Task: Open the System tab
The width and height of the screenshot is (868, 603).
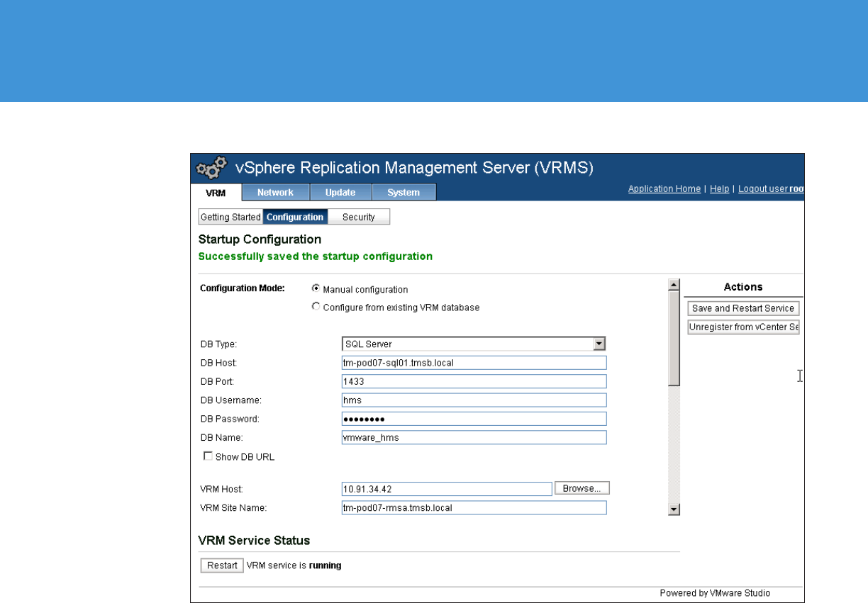Action: (x=404, y=192)
